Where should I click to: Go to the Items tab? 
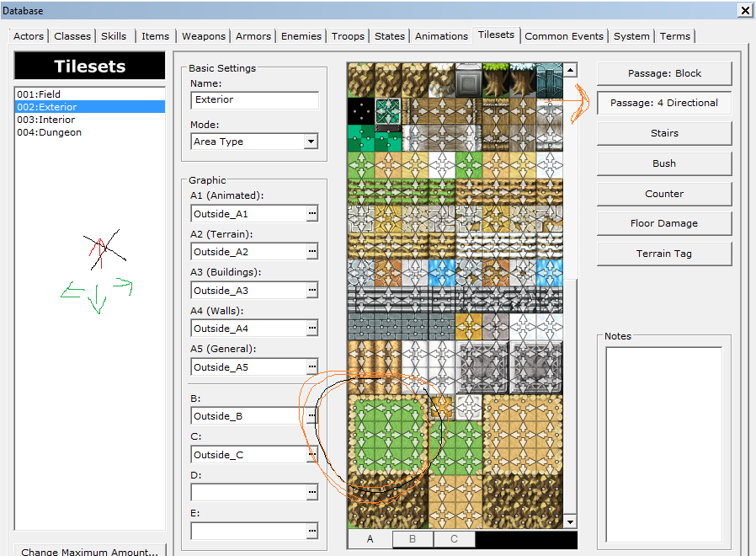155,36
